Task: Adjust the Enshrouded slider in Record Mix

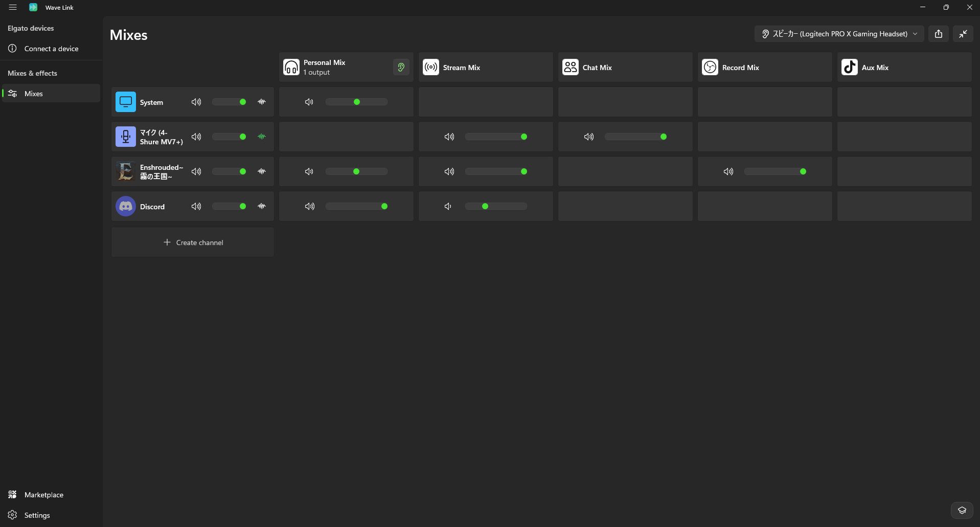Action: pyautogui.click(x=776, y=171)
